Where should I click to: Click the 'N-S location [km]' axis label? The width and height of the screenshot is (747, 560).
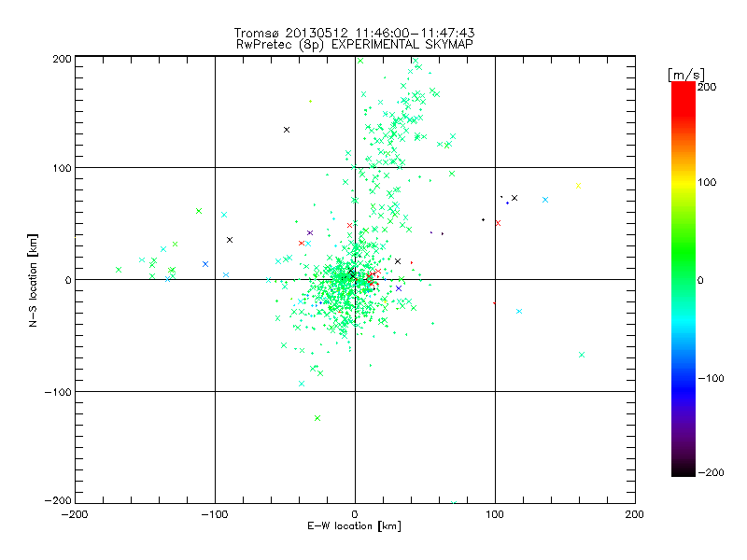tap(33, 280)
